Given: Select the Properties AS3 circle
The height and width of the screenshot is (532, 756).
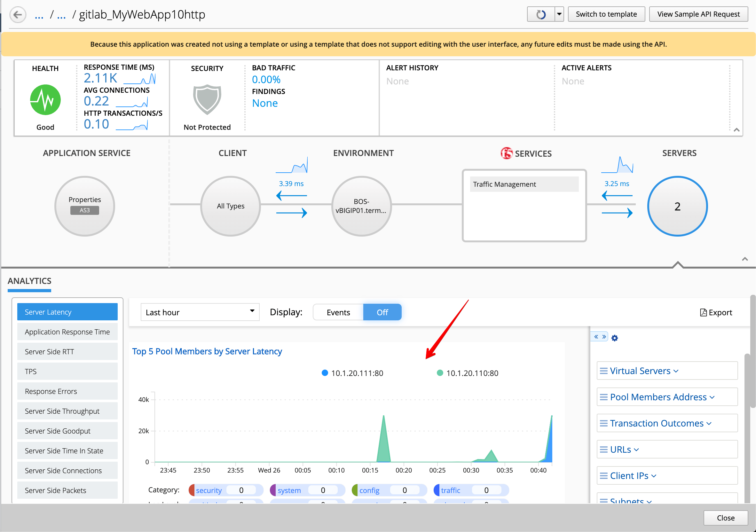Looking at the screenshot, I should click(x=85, y=206).
